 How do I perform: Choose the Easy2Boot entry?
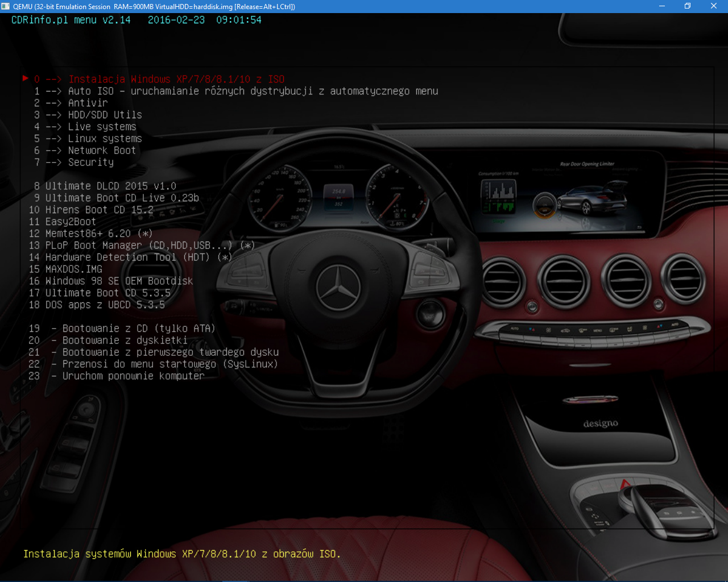63,222
